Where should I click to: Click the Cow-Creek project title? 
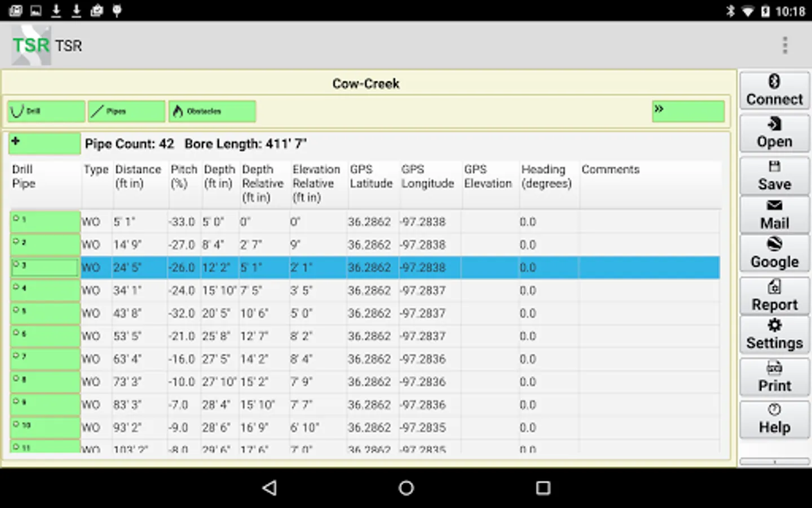tap(366, 84)
